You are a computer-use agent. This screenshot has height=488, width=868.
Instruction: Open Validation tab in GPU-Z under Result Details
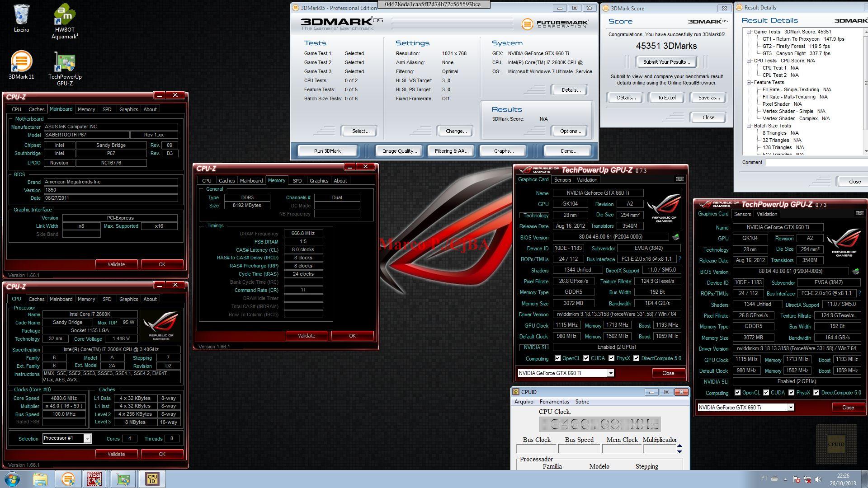[767, 214]
